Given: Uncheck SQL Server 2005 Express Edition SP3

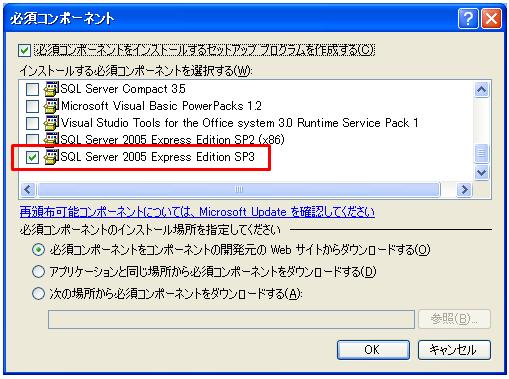Looking at the screenshot, I should (32, 157).
